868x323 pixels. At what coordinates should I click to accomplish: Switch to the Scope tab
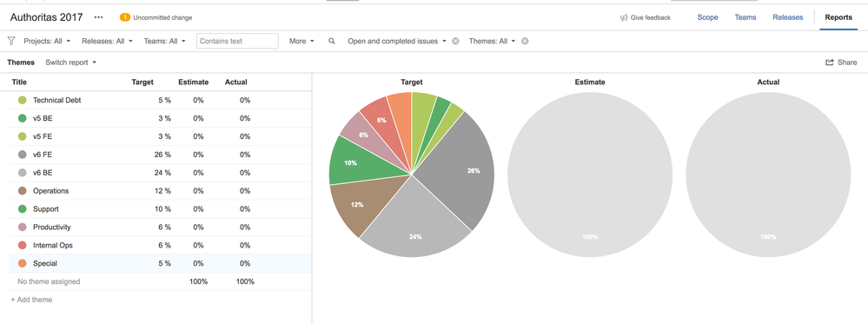[x=707, y=17]
